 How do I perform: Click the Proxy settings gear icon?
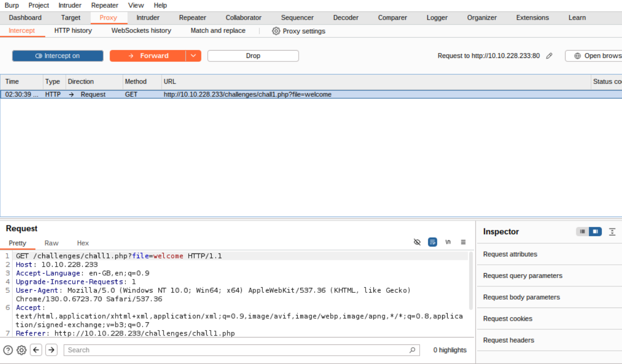[x=276, y=31]
